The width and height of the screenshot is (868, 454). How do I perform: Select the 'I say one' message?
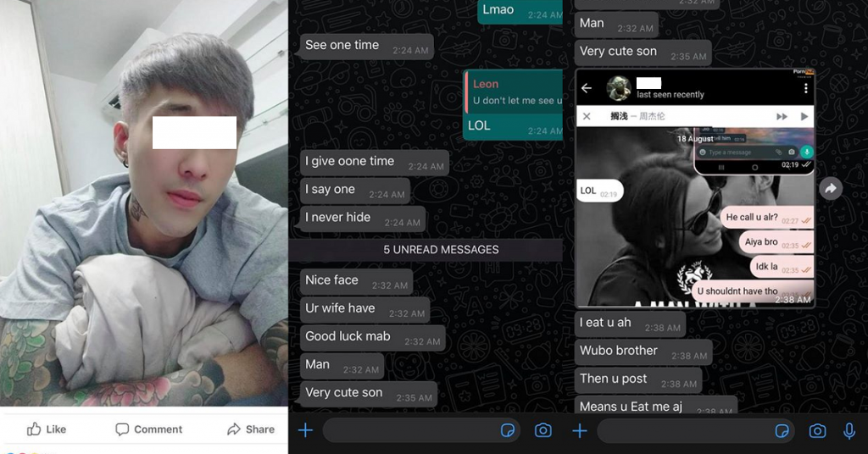355,191
